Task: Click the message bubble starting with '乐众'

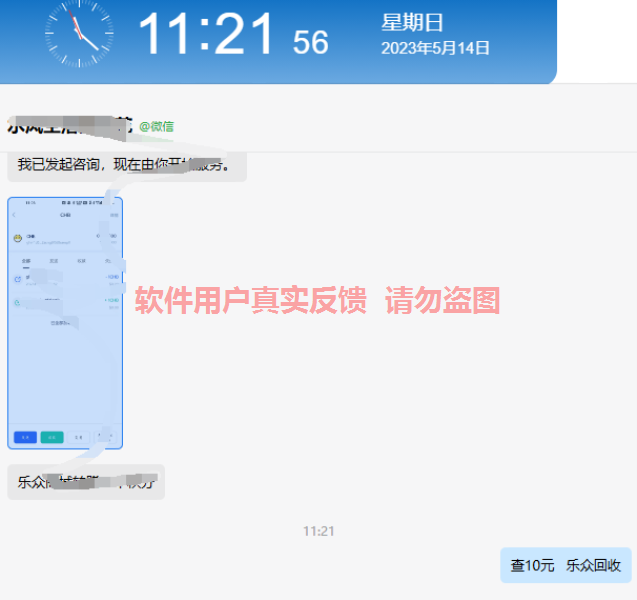Action: (x=86, y=482)
